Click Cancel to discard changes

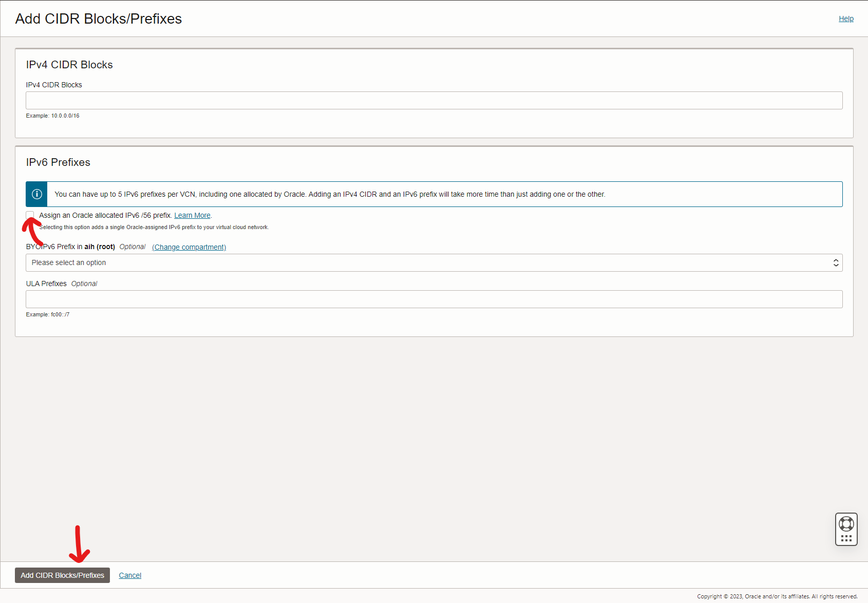(130, 575)
